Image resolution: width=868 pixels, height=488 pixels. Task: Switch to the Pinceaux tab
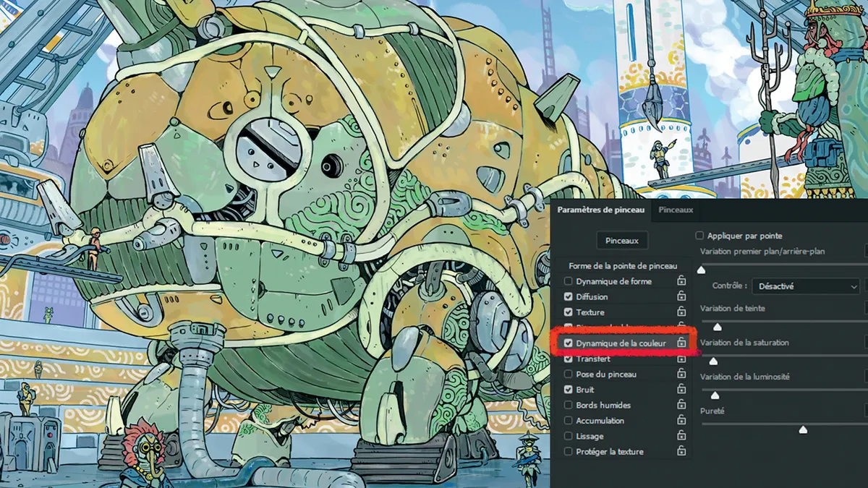pyautogui.click(x=676, y=210)
